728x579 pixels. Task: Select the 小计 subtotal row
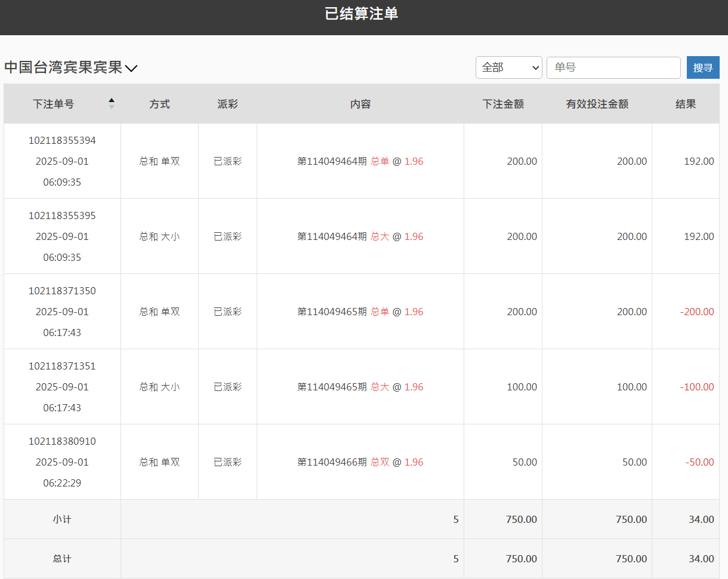coord(61,519)
